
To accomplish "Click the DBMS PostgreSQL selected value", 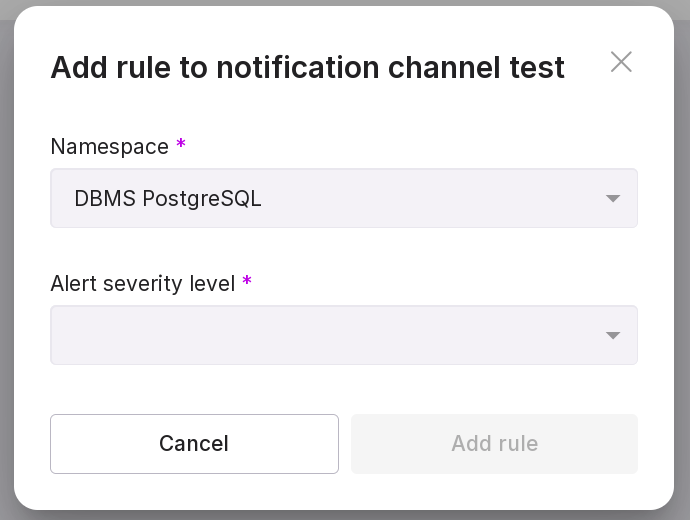I will (168, 199).
